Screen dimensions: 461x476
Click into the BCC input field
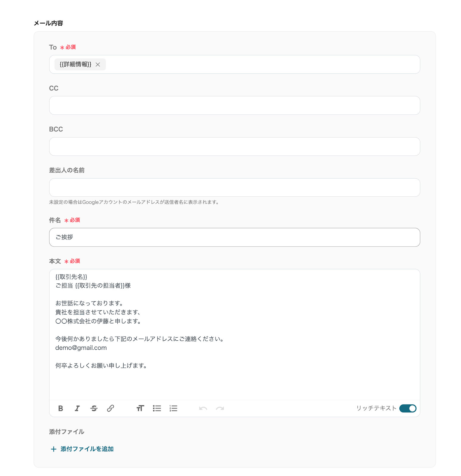[x=235, y=146]
